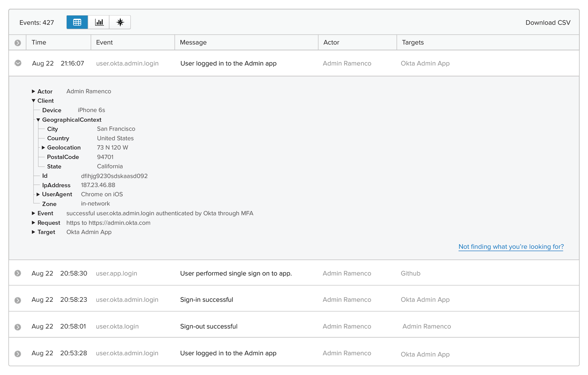
Task: Expand the 20:53:28 event row arrow
Action: coord(18,353)
